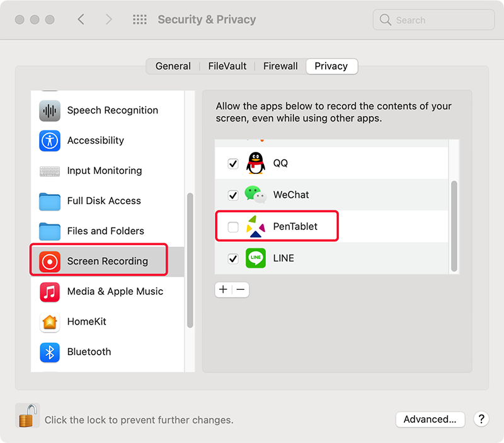Image resolution: width=504 pixels, height=443 pixels.
Task: Uncheck the LINE app checkbox
Action: [x=232, y=258]
